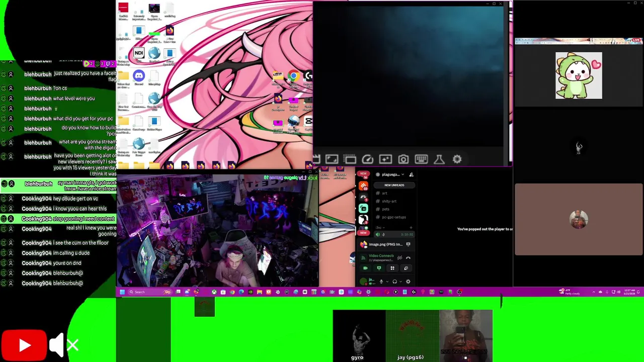Image resolution: width=644 pixels, height=362 pixels.
Task: Click the LIVE badge on the right panel
Action: tap(636, 40)
